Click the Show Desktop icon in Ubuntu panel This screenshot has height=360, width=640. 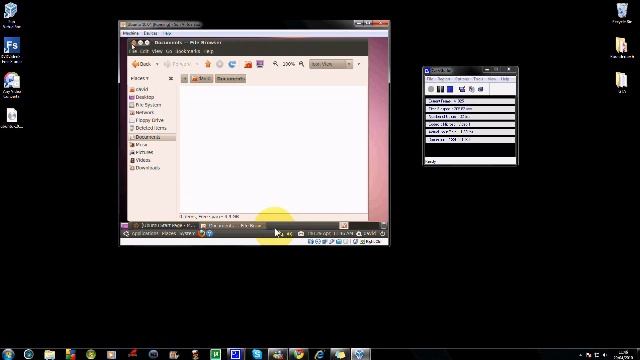(x=124, y=225)
